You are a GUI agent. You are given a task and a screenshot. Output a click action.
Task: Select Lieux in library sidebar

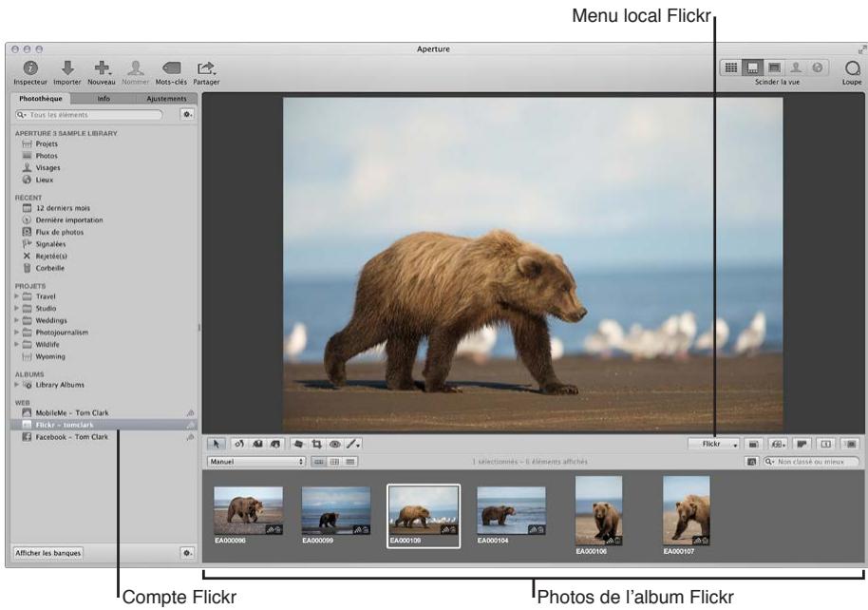click(x=104, y=181)
